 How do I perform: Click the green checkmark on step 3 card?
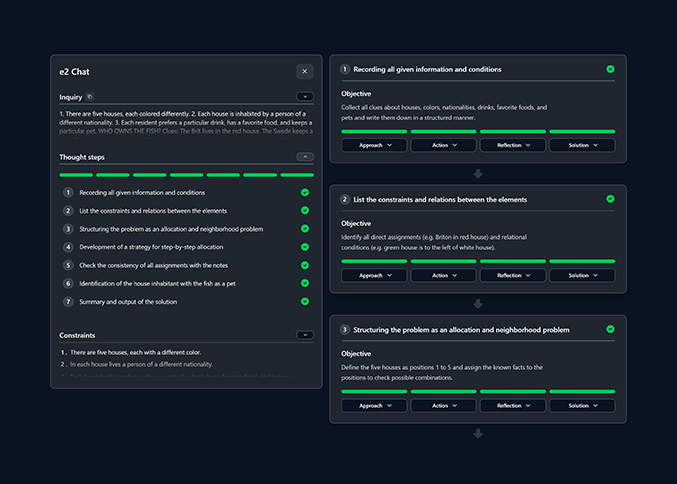610,329
